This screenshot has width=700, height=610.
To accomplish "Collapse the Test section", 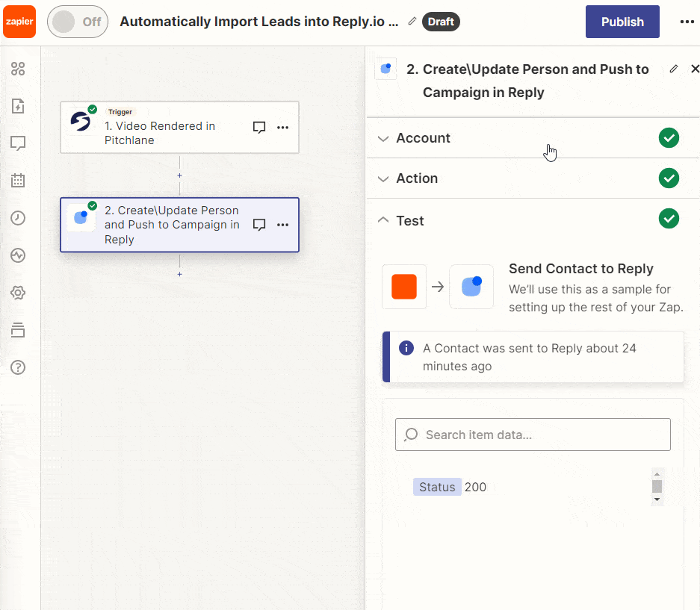I will [x=533, y=220].
